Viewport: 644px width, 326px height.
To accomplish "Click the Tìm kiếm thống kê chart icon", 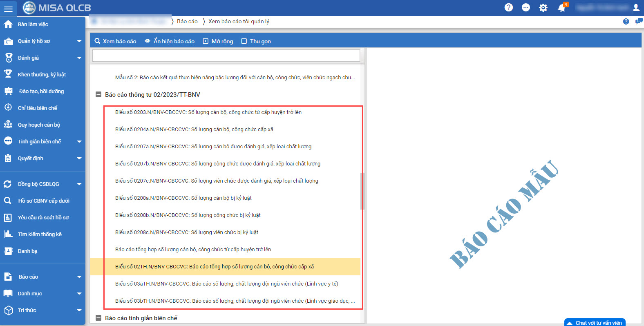I will pos(8,234).
